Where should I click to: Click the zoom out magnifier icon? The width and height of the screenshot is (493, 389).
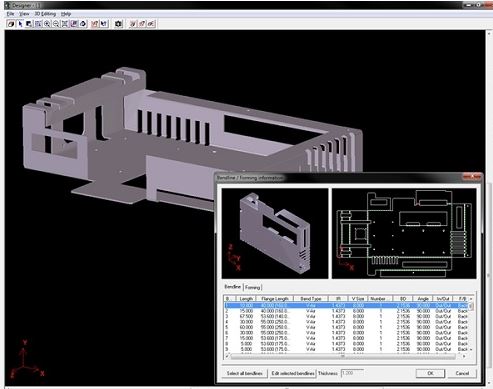pyautogui.click(x=56, y=24)
